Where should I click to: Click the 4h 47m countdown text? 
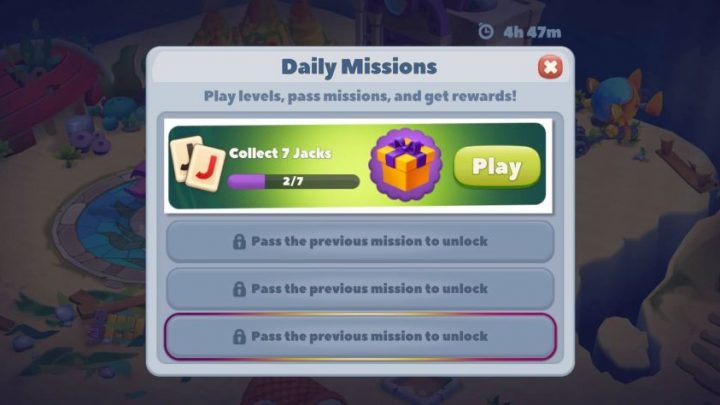(532, 32)
